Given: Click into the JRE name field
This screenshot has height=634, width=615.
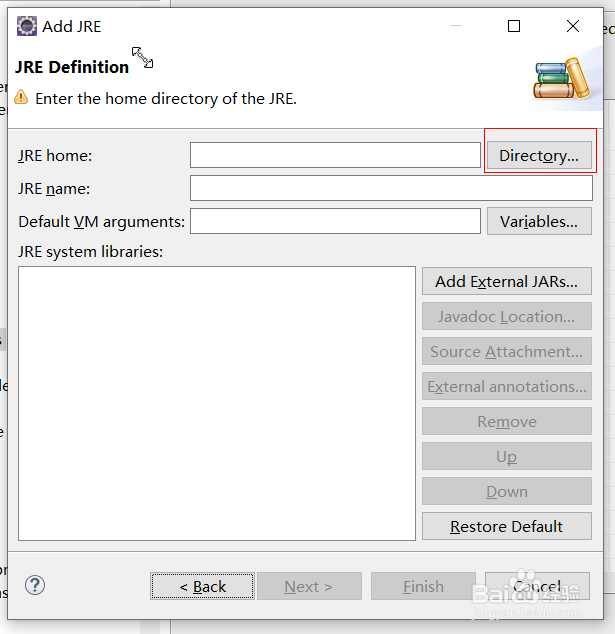Looking at the screenshot, I should point(390,188).
